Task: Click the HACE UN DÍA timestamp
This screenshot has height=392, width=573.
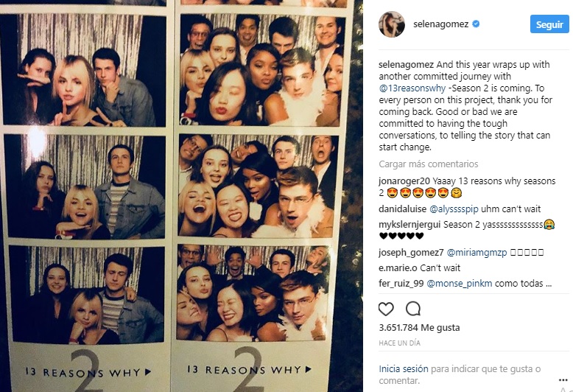Action: [x=399, y=343]
